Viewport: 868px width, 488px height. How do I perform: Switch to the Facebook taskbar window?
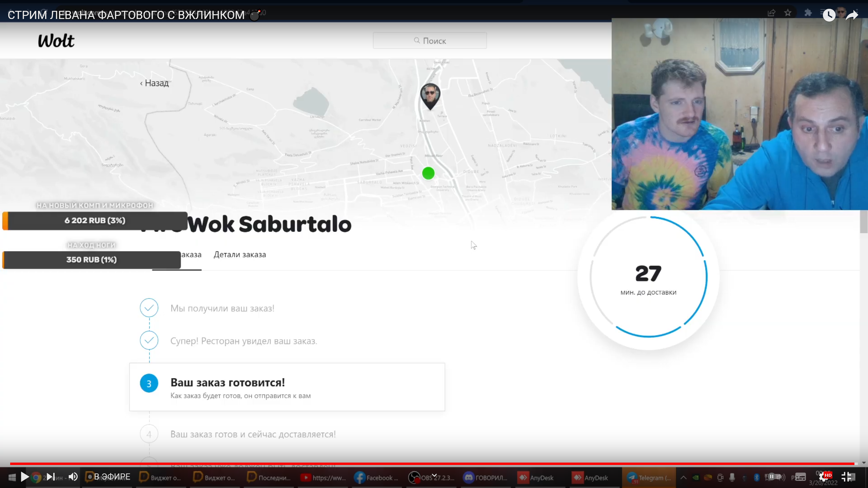(377, 477)
